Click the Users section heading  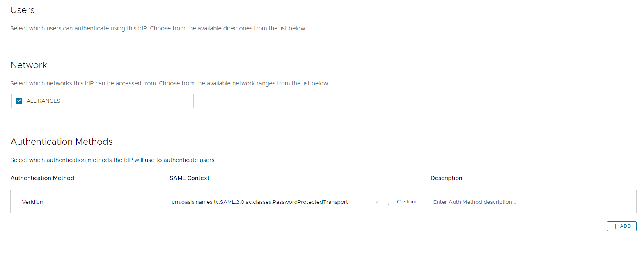(23, 10)
